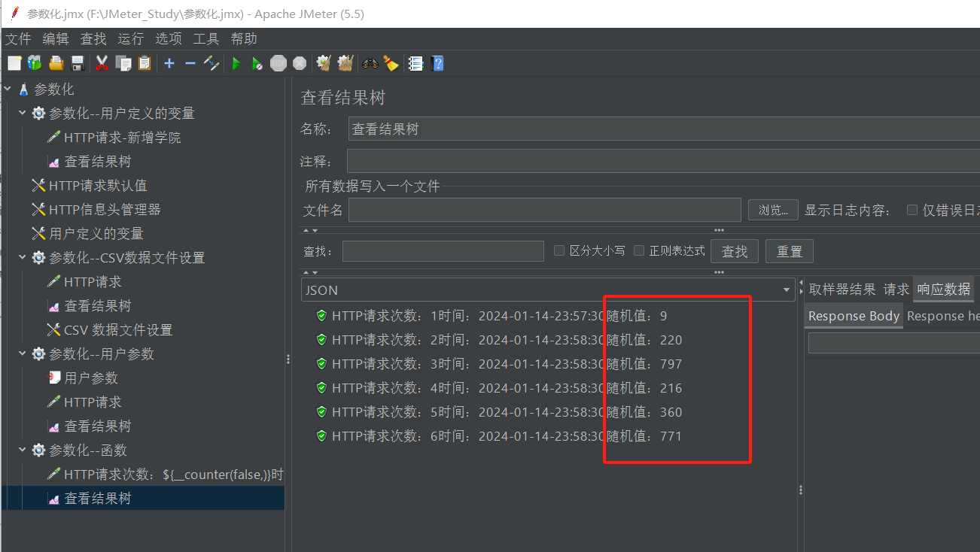Select result row with 随机值：797
The width and height of the screenshot is (980, 552).
point(499,364)
